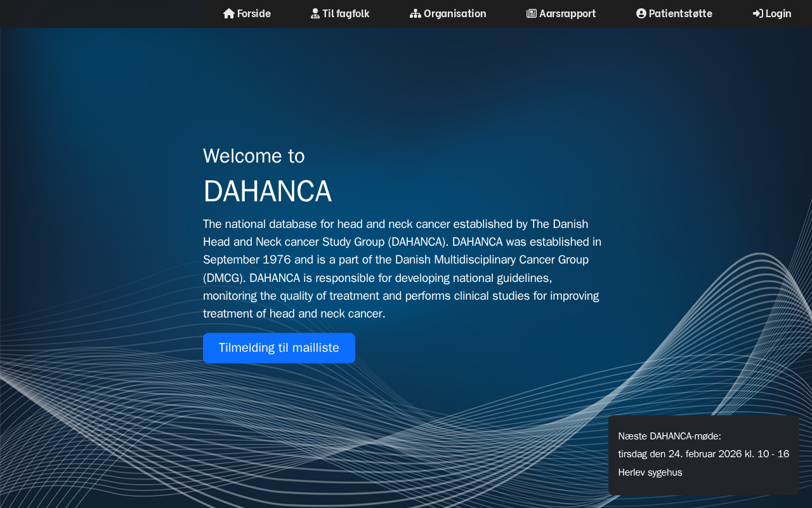This screenshot has height=508, width=812.
Task: Click the doctor icon beside Til fagfolk
Action: click(x=315, y=14)
